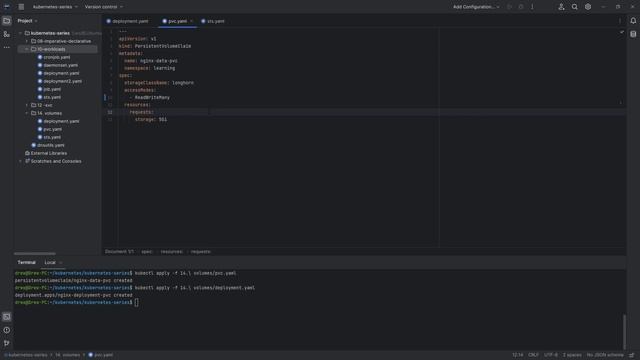This screenshot has width=640, height=360.
Task: Open Search Everywhere magnifier icon
Action: point(574,7)
